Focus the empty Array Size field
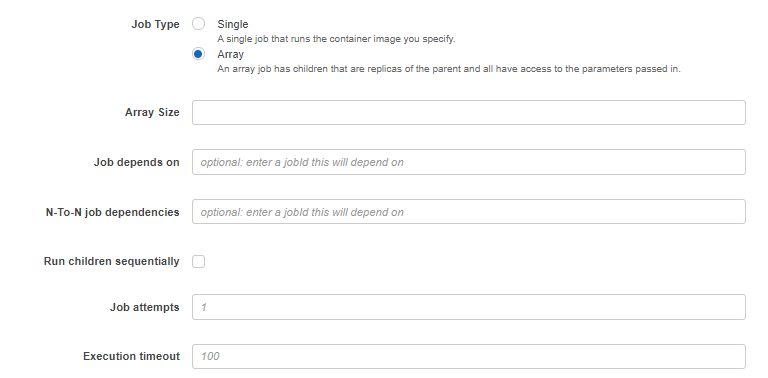This screenshot has width=768, height=378. (x=469, y=113)
